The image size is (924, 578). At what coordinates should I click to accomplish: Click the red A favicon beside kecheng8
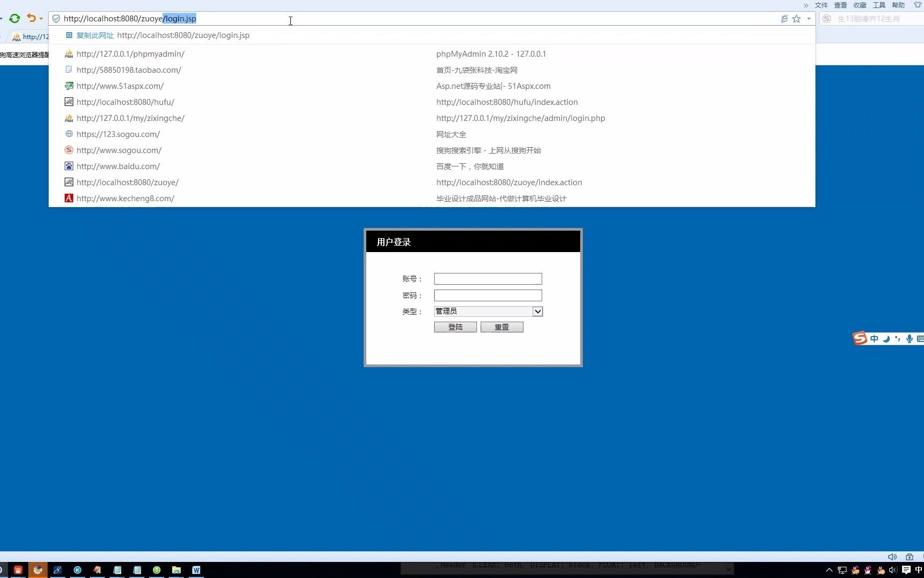click(x=69, y=199)
